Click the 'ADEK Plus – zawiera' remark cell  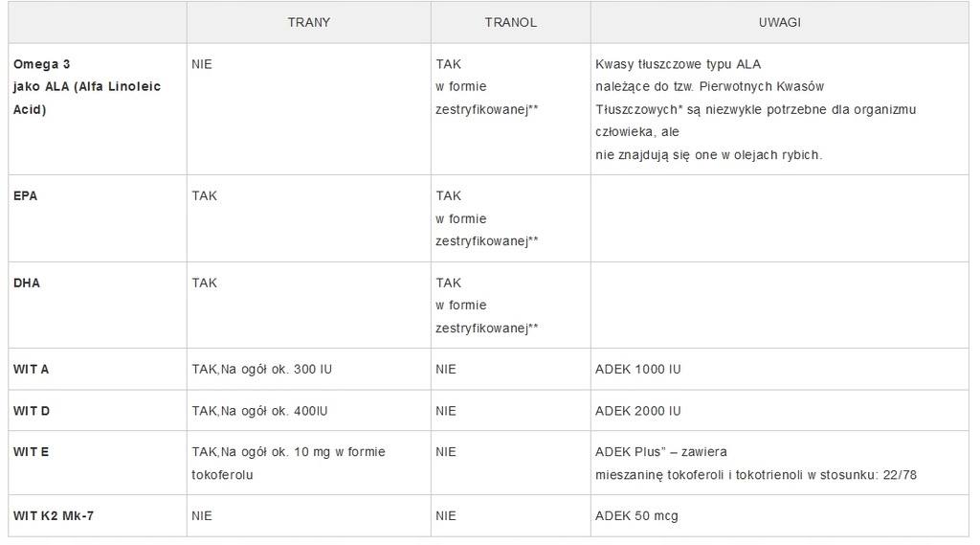[779, 463]
